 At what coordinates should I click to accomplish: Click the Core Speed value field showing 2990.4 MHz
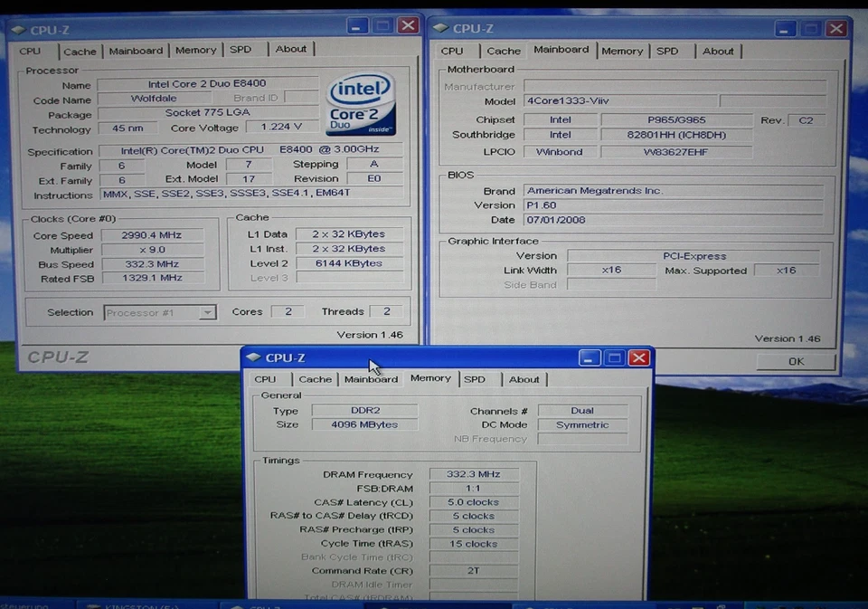tap(150, 234)
